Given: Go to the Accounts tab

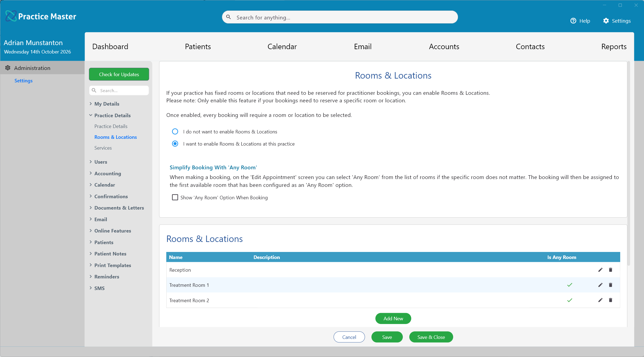Looking at the screenshot, I should (x=444, y=46).
